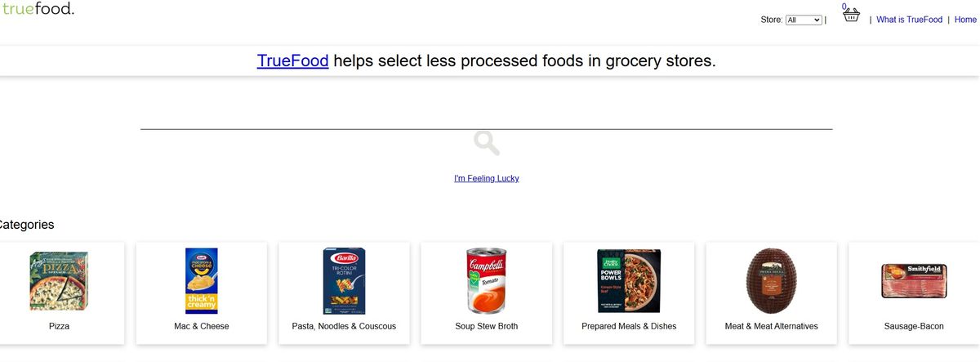This screenshot has height=362, width=980.
Task: Click the ham Meat category image
Action: (x=771, y=281)
